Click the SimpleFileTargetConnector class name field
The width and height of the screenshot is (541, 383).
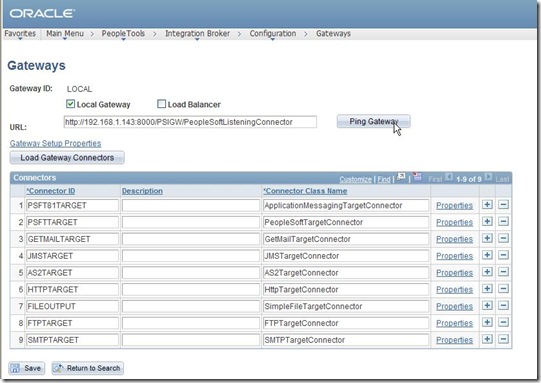pyautogui.click(x=346, y=306)
